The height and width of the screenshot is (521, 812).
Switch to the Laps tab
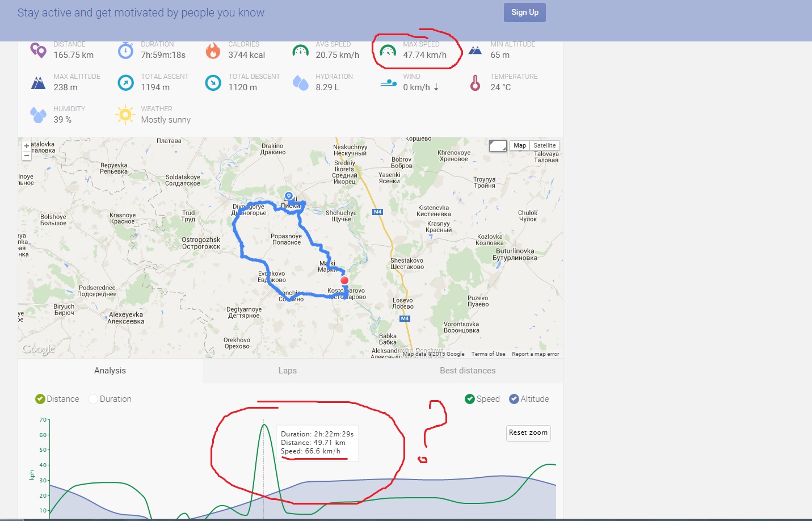tap(288, 371)
